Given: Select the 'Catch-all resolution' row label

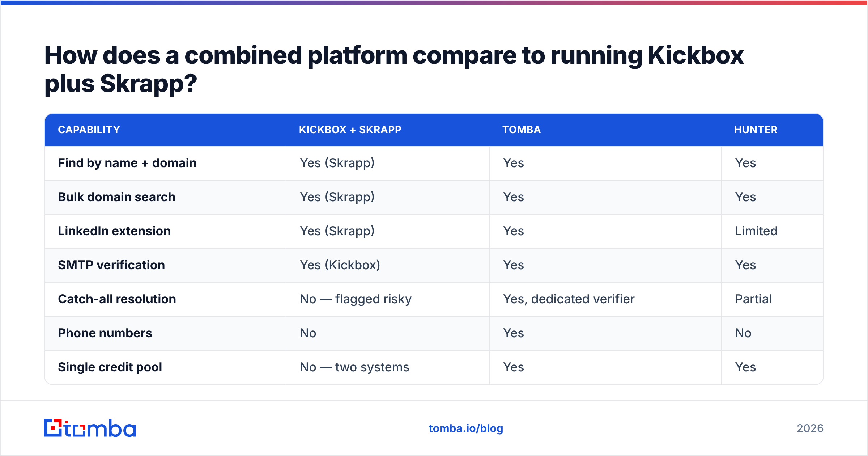Looking at the screenshot, I should pos(117,299).
